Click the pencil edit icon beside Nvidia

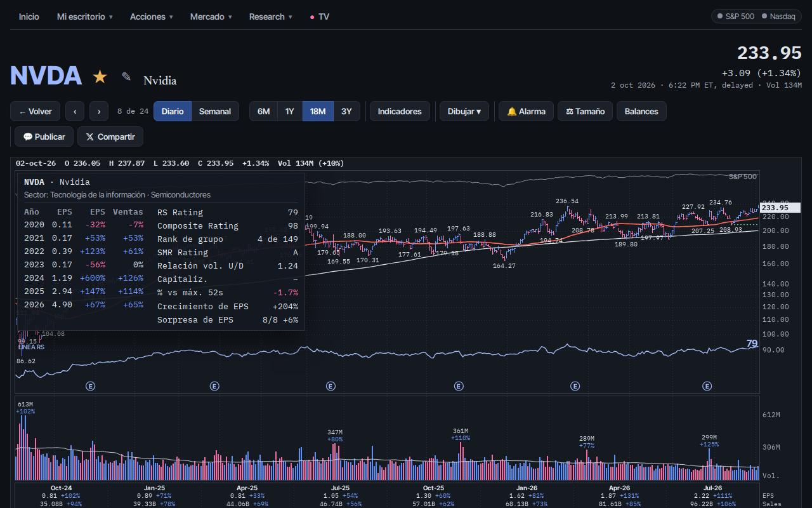126,77
